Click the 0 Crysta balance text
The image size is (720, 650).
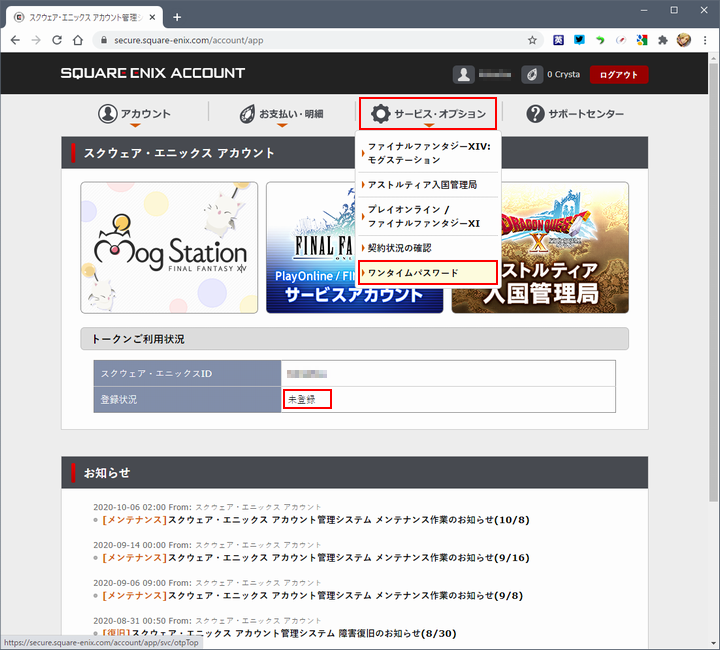pyautogui.click(x=563, y=74)
